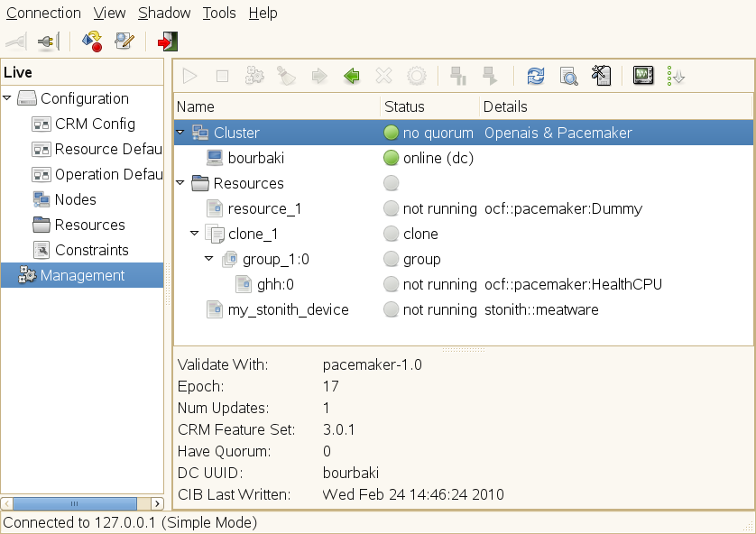
Task: Select the ghh:0 resource row
Action: click(x=464, y=284)
